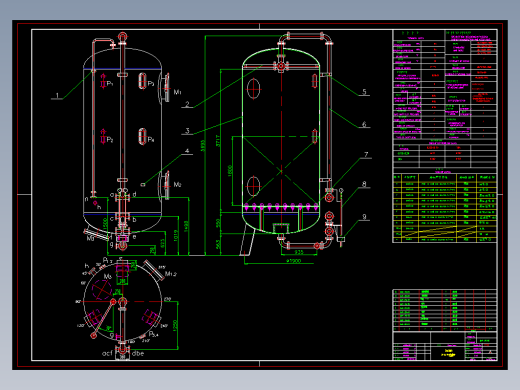Click the 1250 dimension beside plan view

[x=175, y=325]
